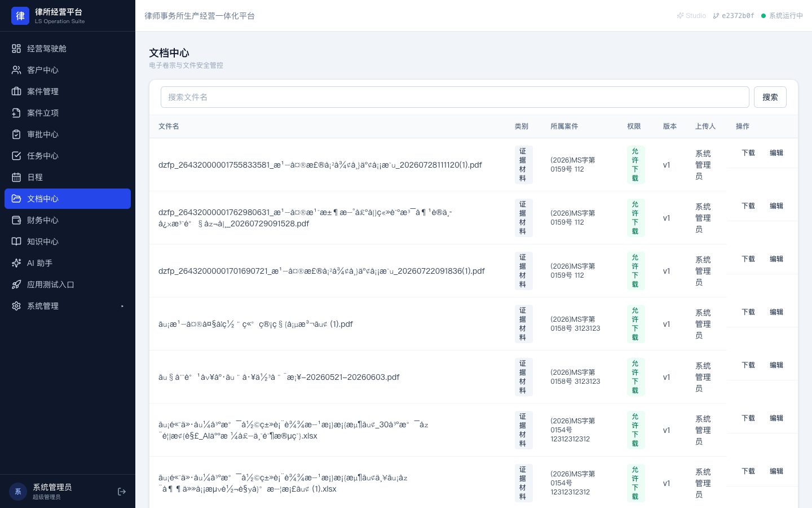This screenshot has width=812, height=508.
Task: Click the 上传人 column header
Action: (705, 126)
